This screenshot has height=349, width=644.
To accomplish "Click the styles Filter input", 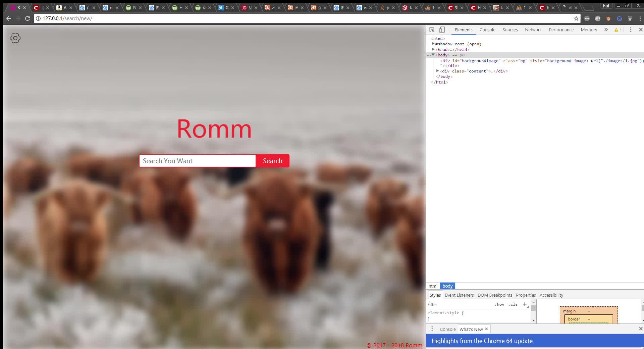I will click(459, 304).
